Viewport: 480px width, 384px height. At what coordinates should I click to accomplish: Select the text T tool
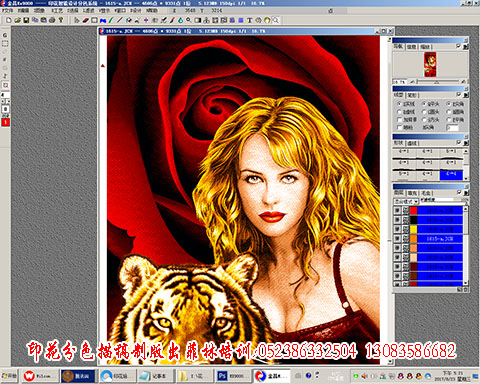(250, 20)
